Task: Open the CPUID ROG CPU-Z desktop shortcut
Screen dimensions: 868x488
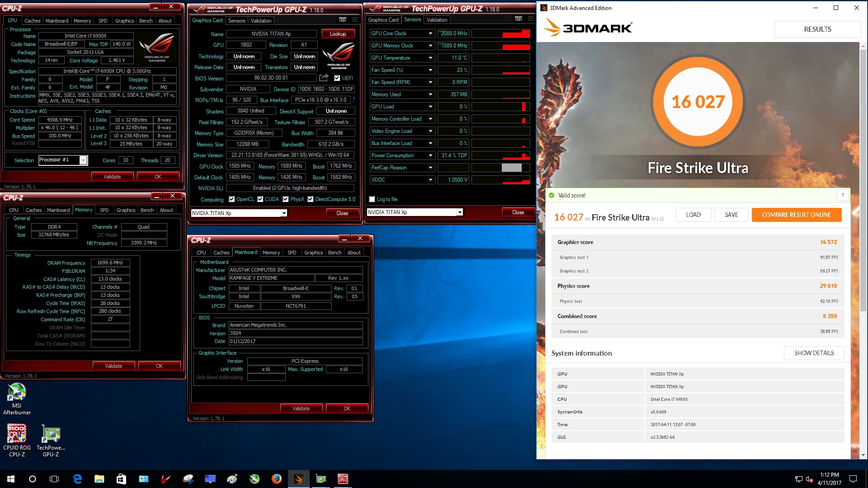Action: [17, 441]
